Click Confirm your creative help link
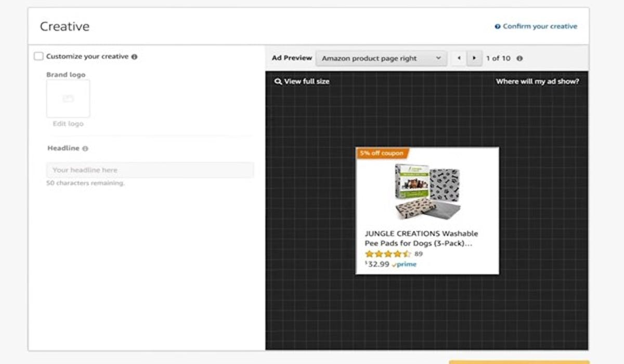 pyautogui.click(x=540, y=27)
